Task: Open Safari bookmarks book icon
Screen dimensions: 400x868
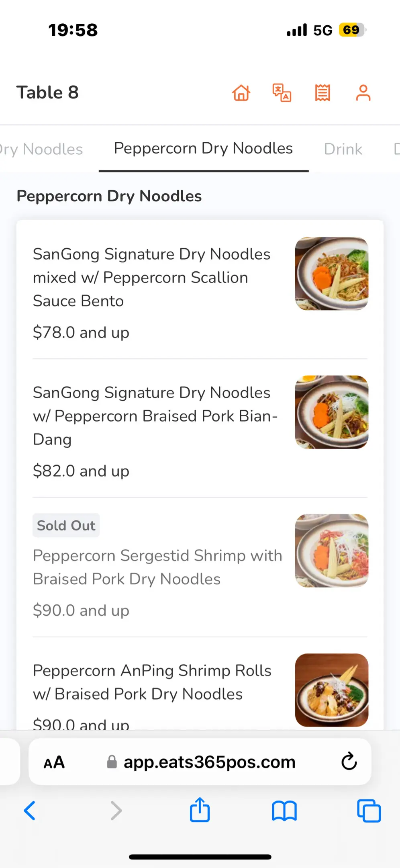Action: click(284, 811)
